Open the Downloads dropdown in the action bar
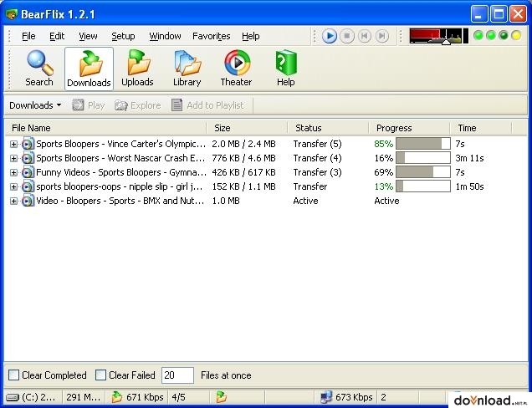Image resolution: width=532 pixels, height=408 pixels. [x=35, y=105]
